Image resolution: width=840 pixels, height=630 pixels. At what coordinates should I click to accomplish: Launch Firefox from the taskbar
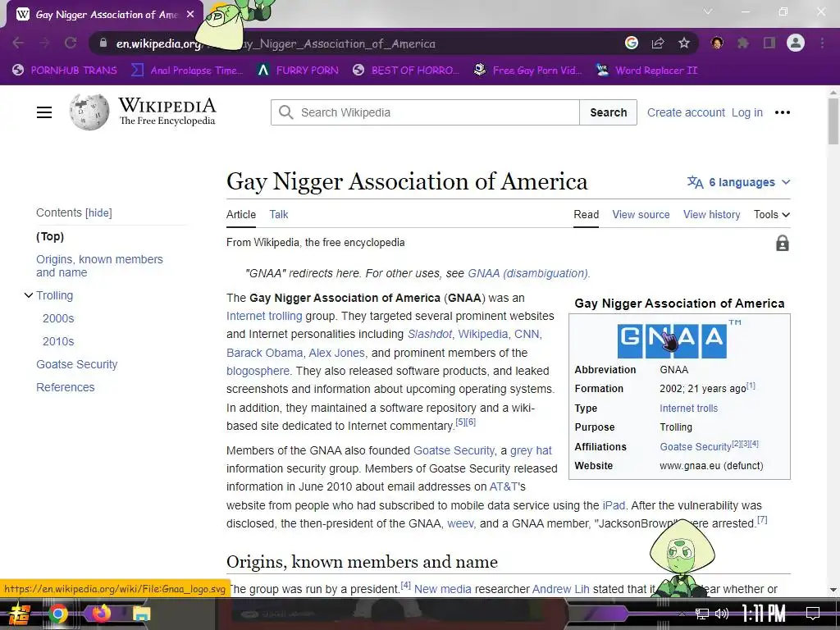[x=101, y=613]
